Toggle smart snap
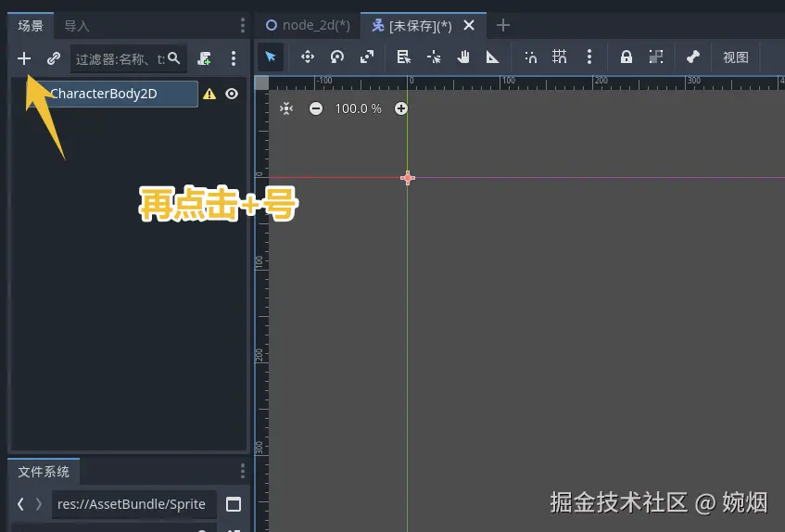 (x=531, y=57)
